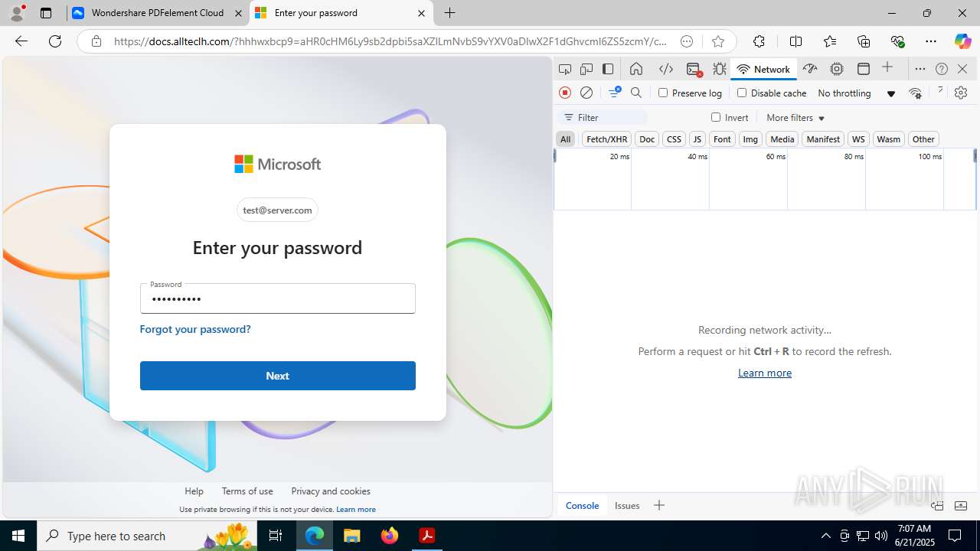
Task: Go back to previous page
Action: point(21,41)
